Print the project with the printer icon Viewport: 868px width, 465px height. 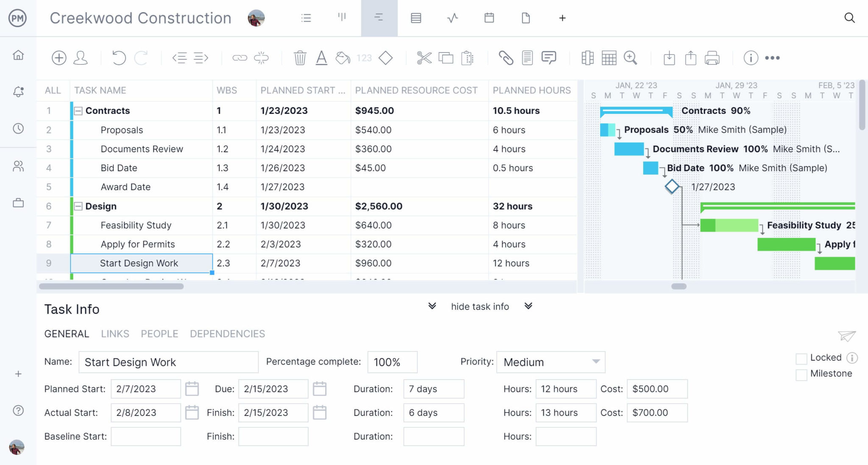coord(711,58)
